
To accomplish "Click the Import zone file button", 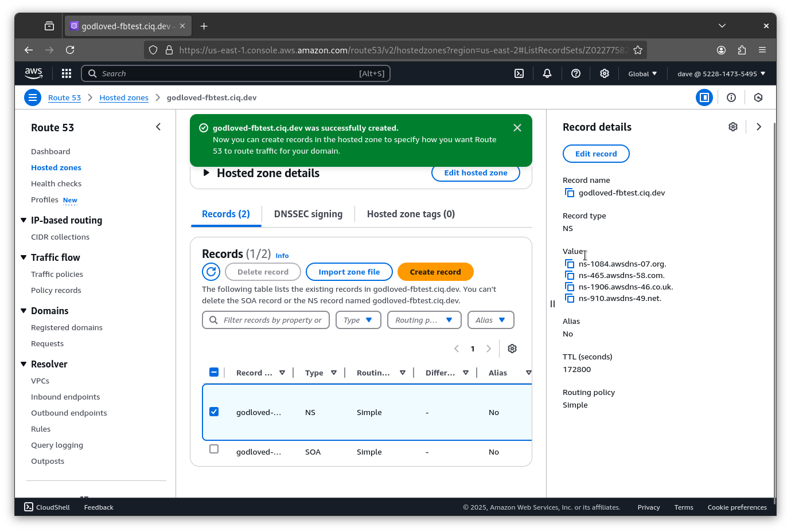I will [349, 272].
